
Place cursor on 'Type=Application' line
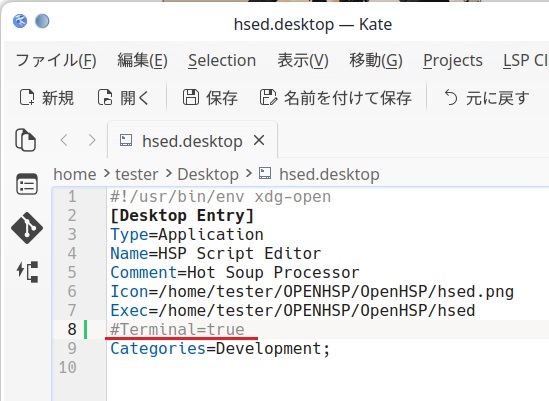(187, 234)
